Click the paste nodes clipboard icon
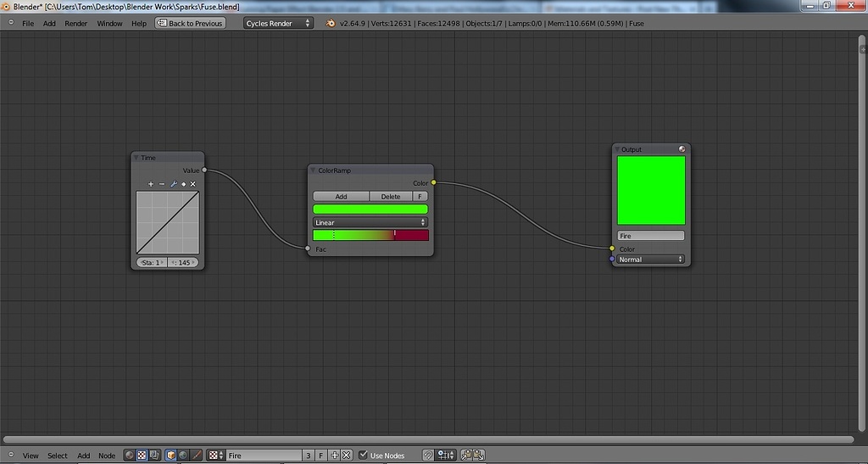 point(479,456)
